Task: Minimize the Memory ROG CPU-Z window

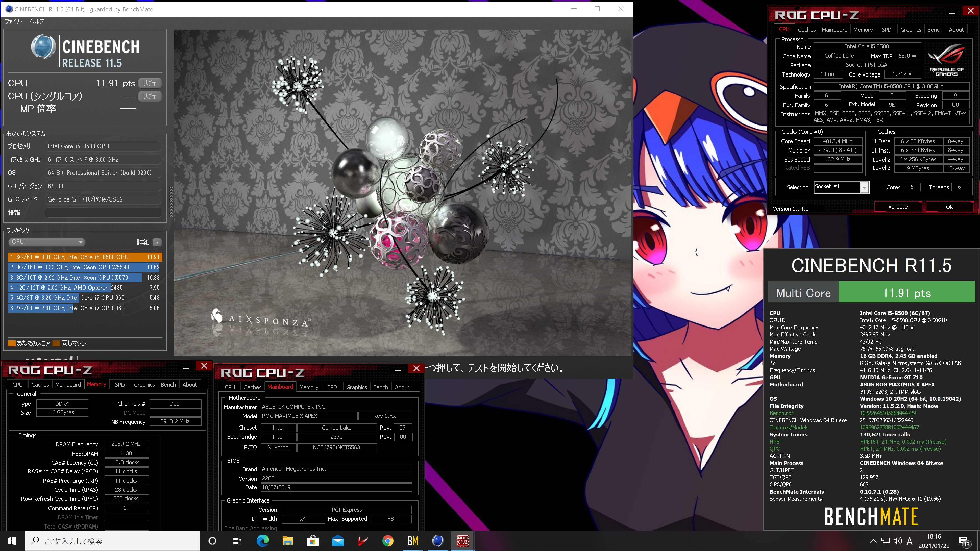Action: point(186,368)
